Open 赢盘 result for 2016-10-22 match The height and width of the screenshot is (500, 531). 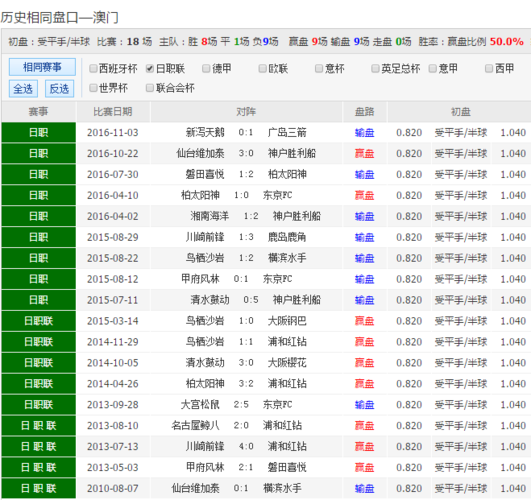[365, 154]
